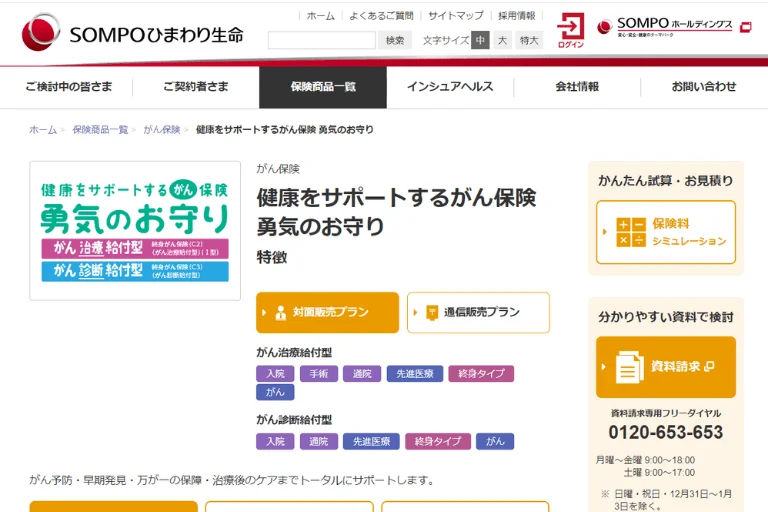Image resolution: width=768 pixels, height=512 pixels.
Task: Click the 特徴 subheading text
Action: (x=272, y=257)
